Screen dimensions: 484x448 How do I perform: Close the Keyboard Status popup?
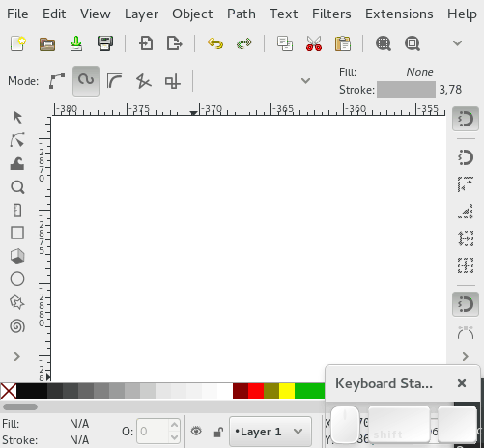click(462, 383)
